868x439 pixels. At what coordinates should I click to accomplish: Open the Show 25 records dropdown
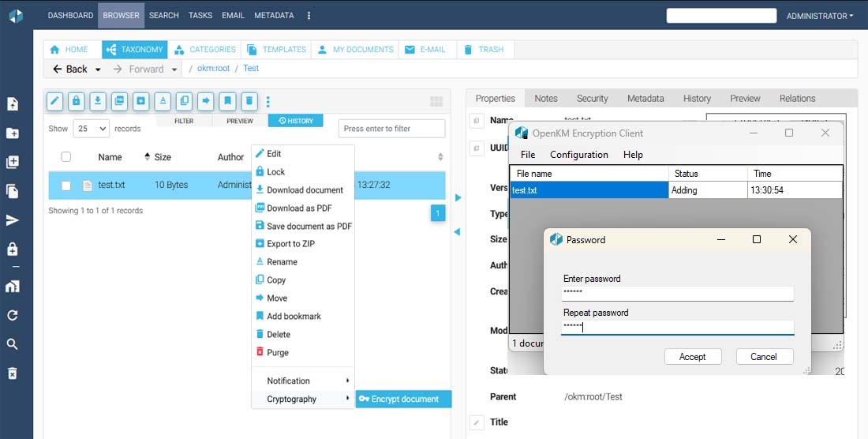point(92,129)
